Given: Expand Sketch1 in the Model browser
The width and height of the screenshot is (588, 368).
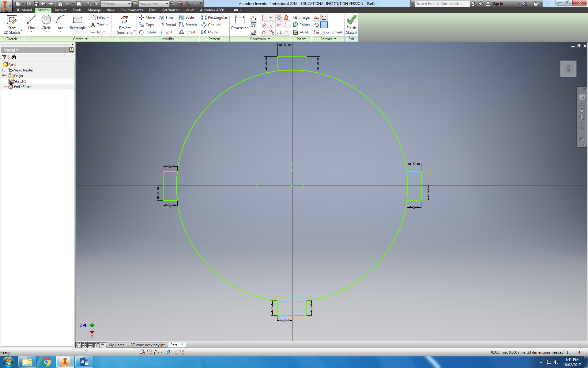Looking at the screenshot, I should [x=3, y=81].
